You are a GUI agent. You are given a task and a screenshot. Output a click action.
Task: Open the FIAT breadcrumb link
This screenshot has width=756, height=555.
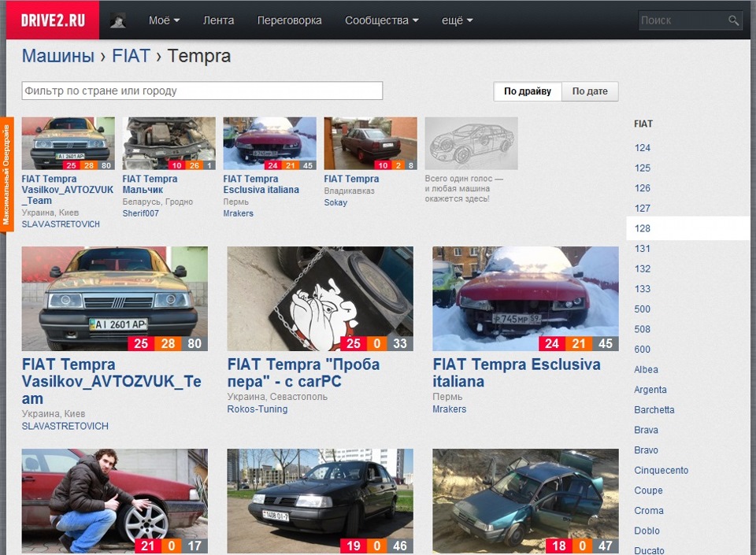pyautogui.click(x=132, y=56)
